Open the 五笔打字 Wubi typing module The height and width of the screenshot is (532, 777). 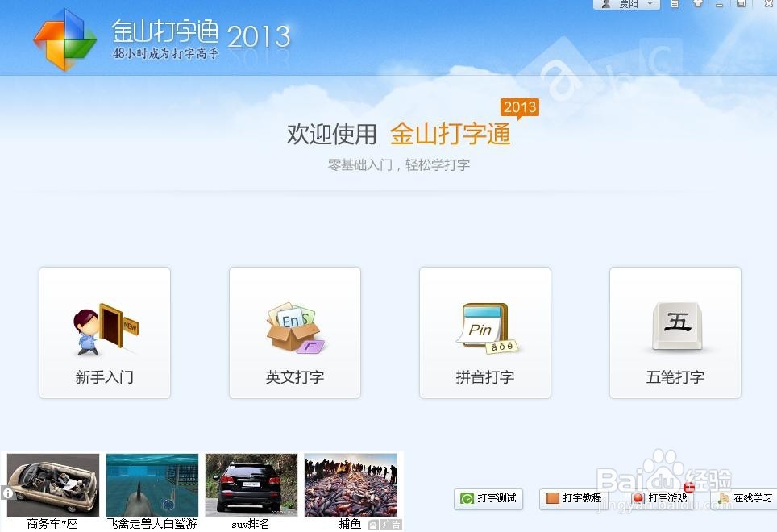click(x=675, y=332)
